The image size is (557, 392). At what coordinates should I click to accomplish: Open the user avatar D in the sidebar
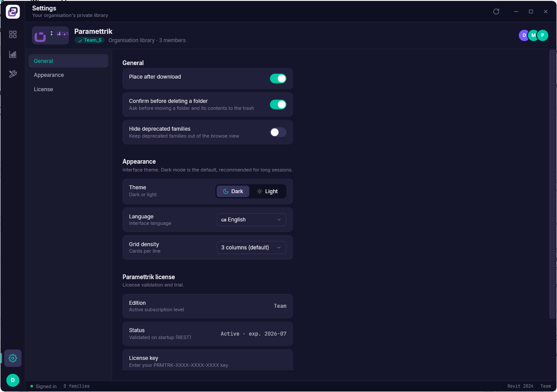(13, 380)
